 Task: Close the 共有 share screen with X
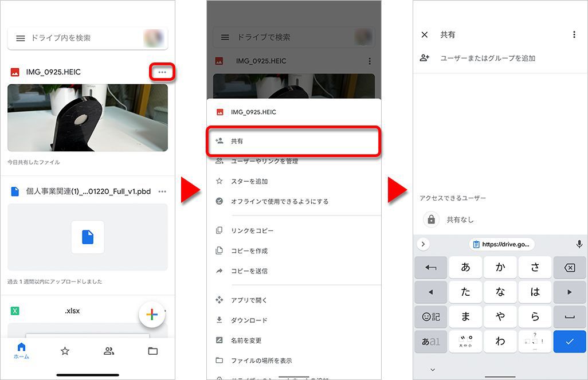[x=425, y=35]
